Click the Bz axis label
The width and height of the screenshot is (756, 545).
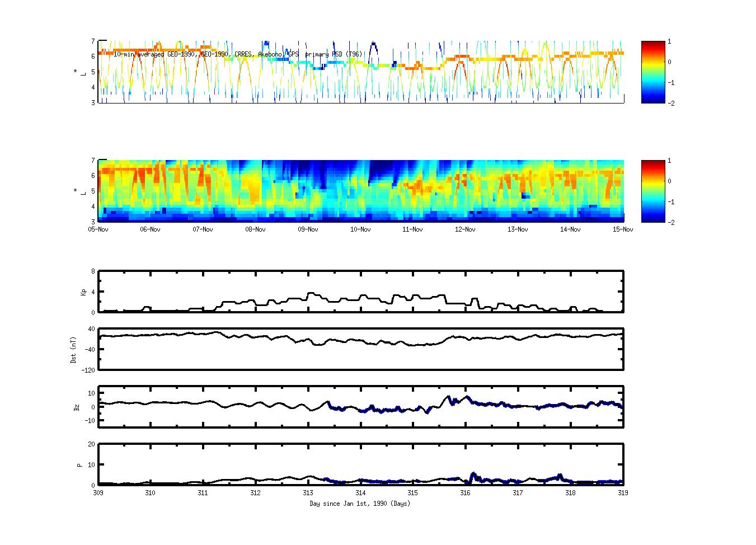[x=77, y=407]
